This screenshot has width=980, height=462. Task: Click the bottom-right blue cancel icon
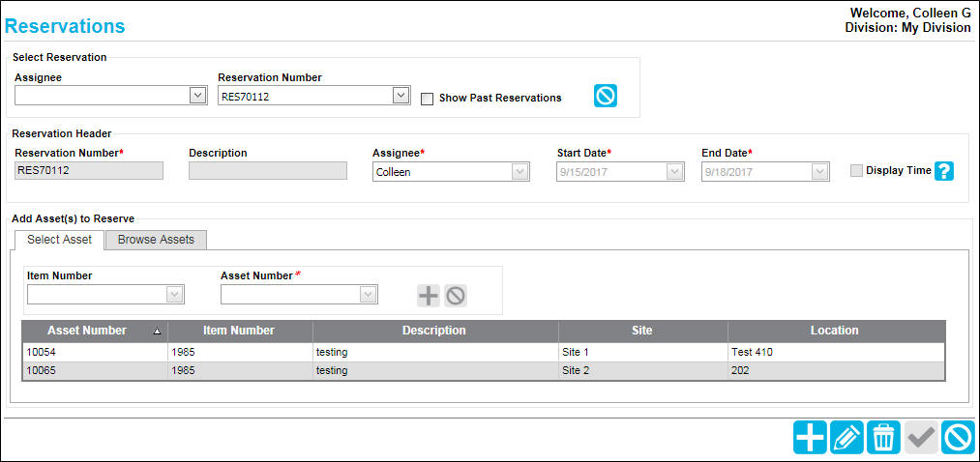958,437
